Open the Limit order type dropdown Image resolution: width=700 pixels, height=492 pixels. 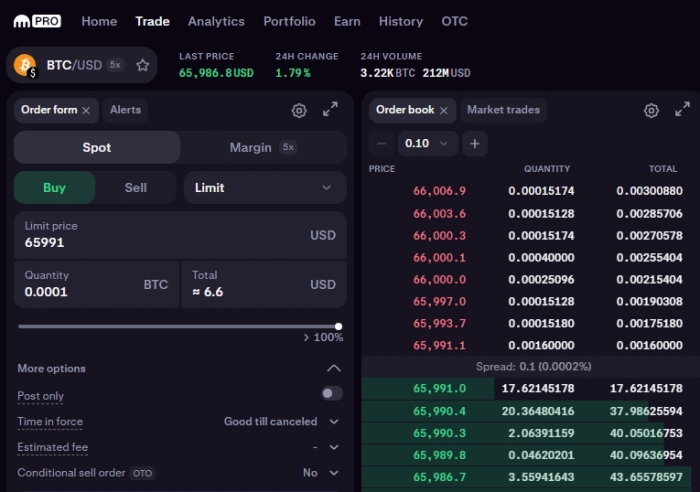click(264, 187)
